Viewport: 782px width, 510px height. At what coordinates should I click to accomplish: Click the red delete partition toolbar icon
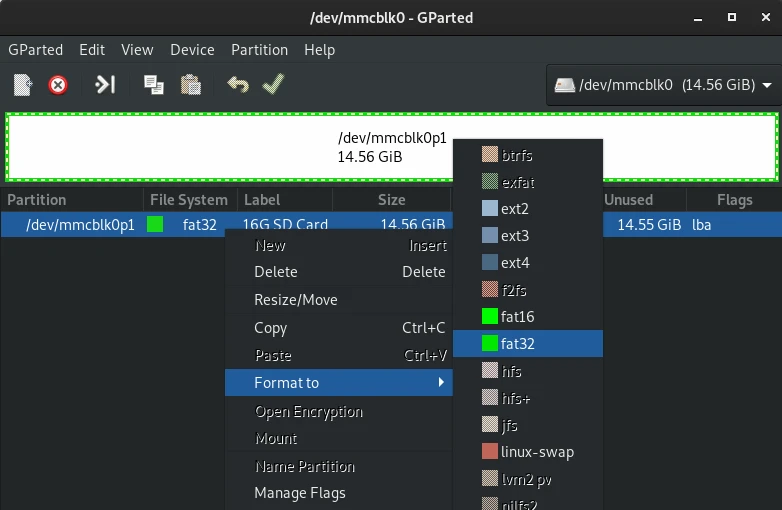click(x=58, y=85)
